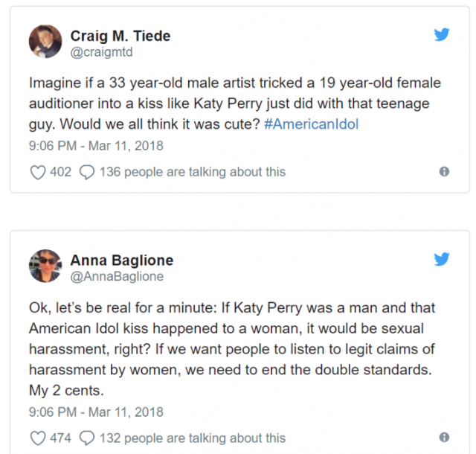Like Anna Baglione's tweet heart icon
Image resolution: width=476 pixels, height=454 pixels.
37,438
